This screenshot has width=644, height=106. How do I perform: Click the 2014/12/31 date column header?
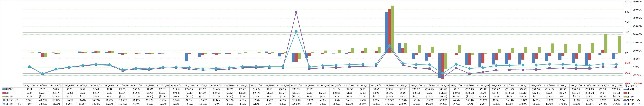pos(296,85)
